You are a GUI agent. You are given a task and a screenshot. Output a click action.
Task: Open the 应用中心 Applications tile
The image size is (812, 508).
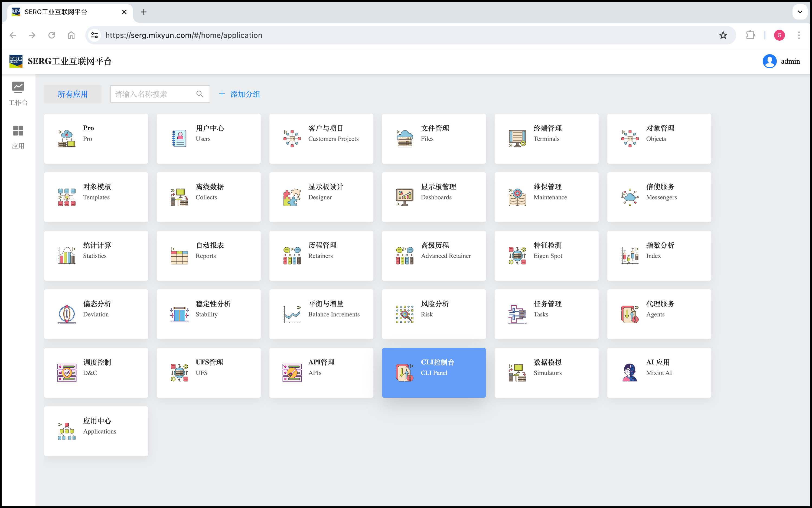tap(96, 431)
